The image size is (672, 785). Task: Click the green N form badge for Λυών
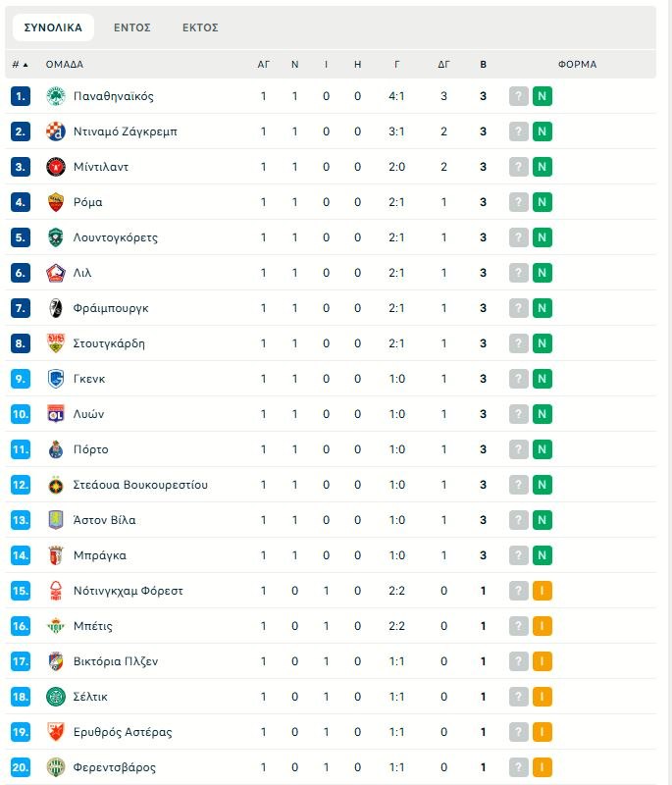tap(542, 414)
